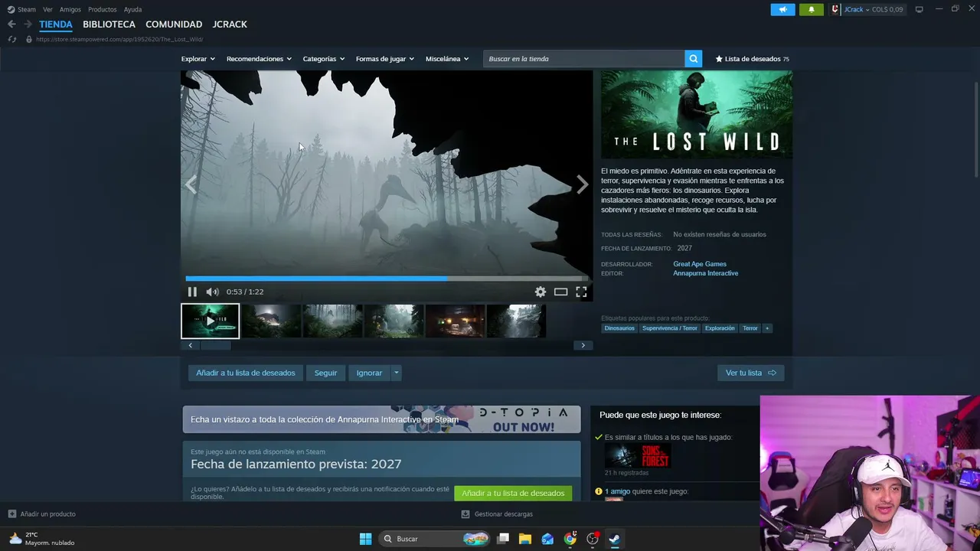Select the third screenshot thumbnail
980x551 pixels.
click(x=333, y=321)
